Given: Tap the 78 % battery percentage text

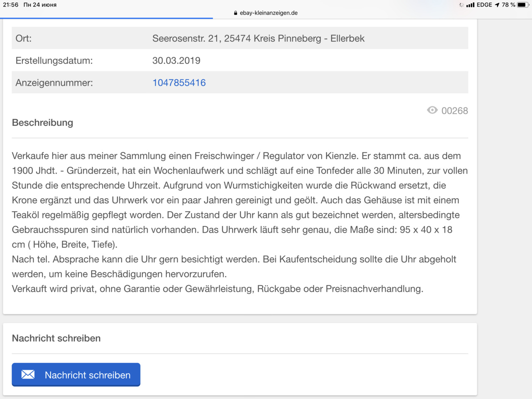Looking at the screenshot, I should pos(508,5).
